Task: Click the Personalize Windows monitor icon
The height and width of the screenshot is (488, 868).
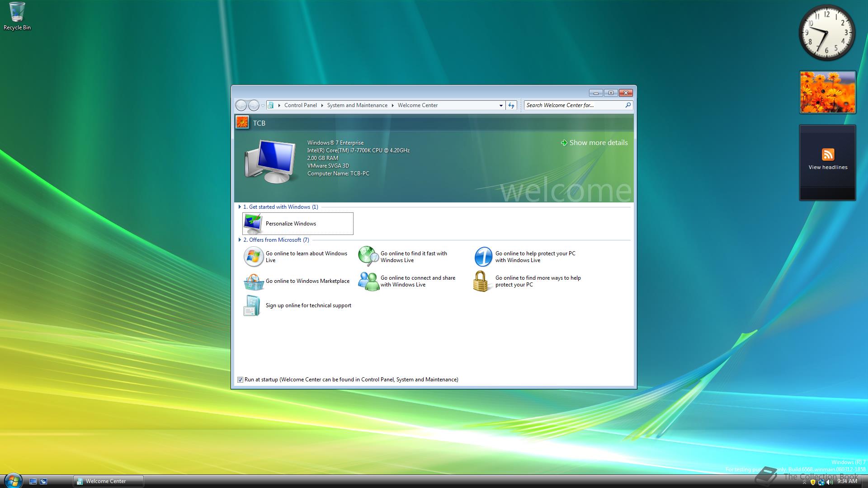Action: [x=253, y=223]
